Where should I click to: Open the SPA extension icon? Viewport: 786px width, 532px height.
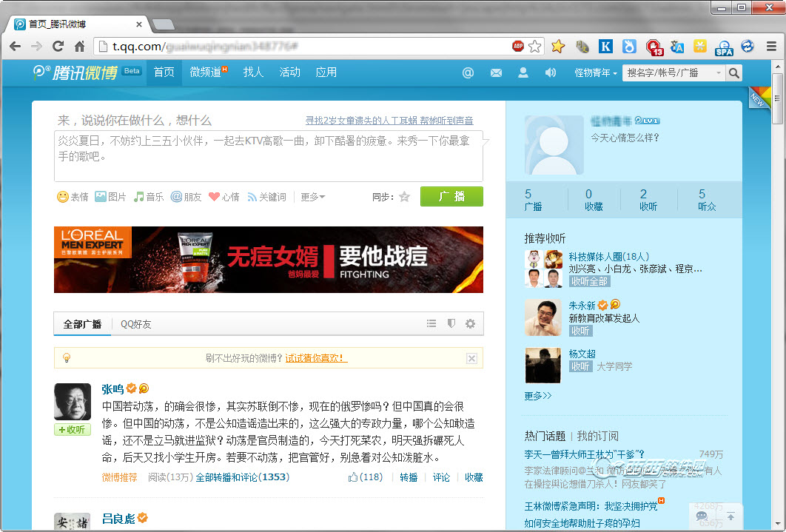coord(724,47)
